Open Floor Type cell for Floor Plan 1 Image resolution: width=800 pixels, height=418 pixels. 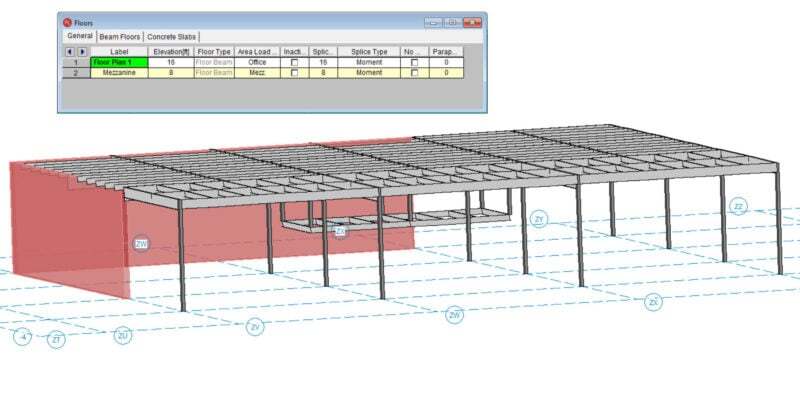[213, 62]
